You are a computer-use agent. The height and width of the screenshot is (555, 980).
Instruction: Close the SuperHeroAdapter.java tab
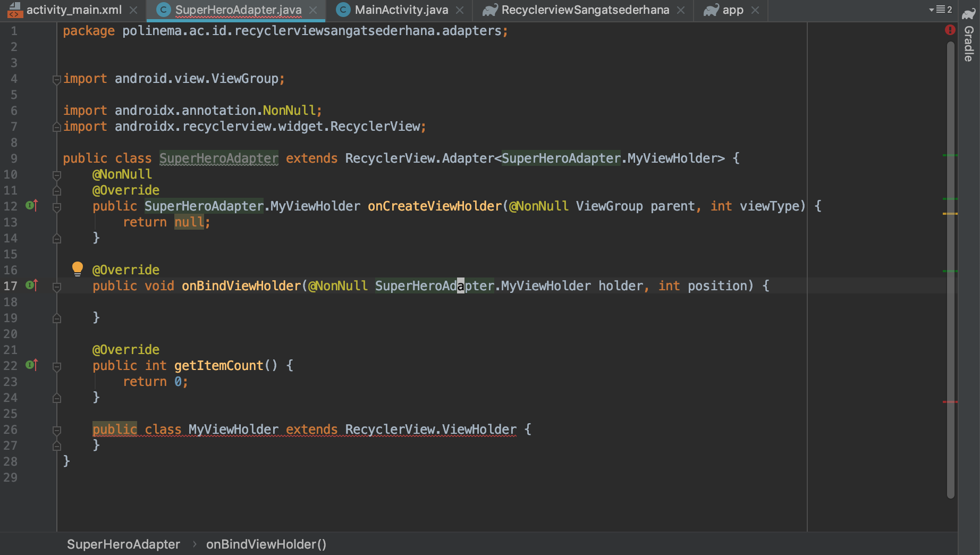[313, 10]
